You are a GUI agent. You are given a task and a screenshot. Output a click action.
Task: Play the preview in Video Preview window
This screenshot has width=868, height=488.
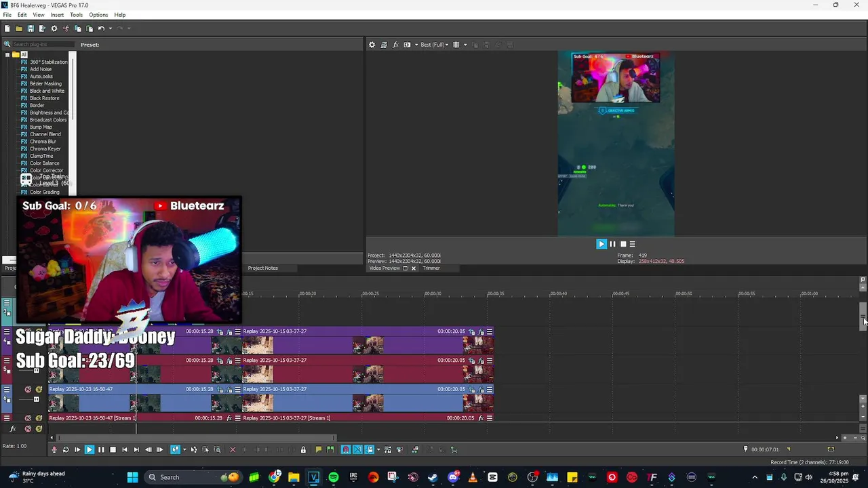click(x=601, y=244)
